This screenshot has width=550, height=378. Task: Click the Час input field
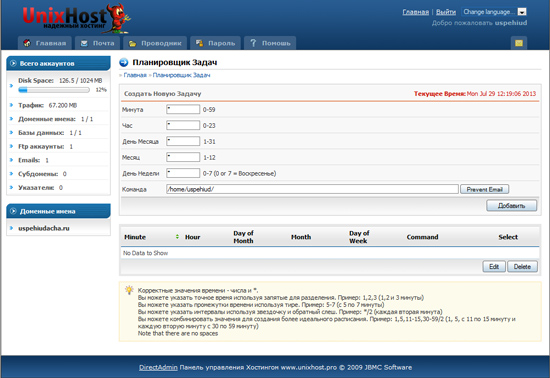point(183,125)
